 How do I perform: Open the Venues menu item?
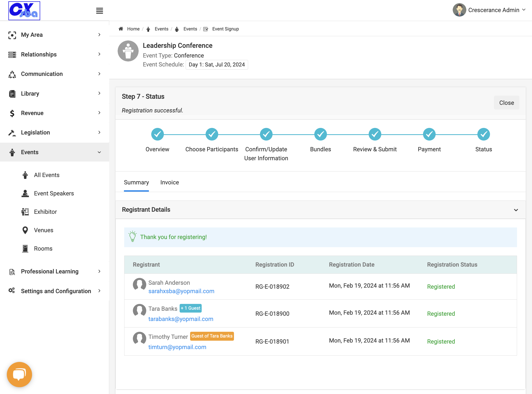tap(44, 230)
